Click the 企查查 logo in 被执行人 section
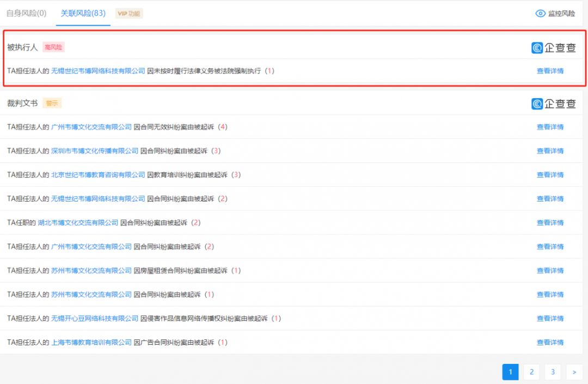 pyautogui.click(x=553, y=48)
